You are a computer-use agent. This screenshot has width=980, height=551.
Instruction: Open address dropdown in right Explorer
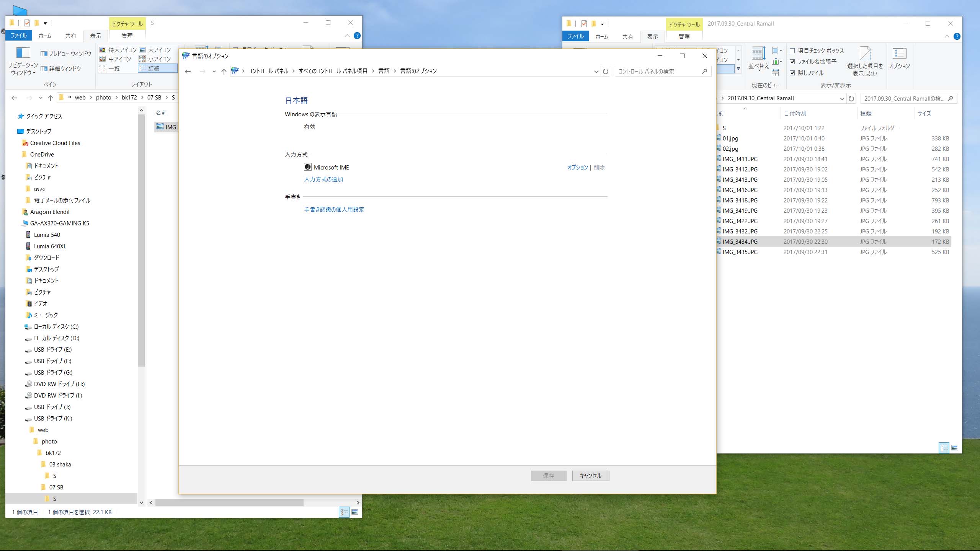(x=842, y=99)
